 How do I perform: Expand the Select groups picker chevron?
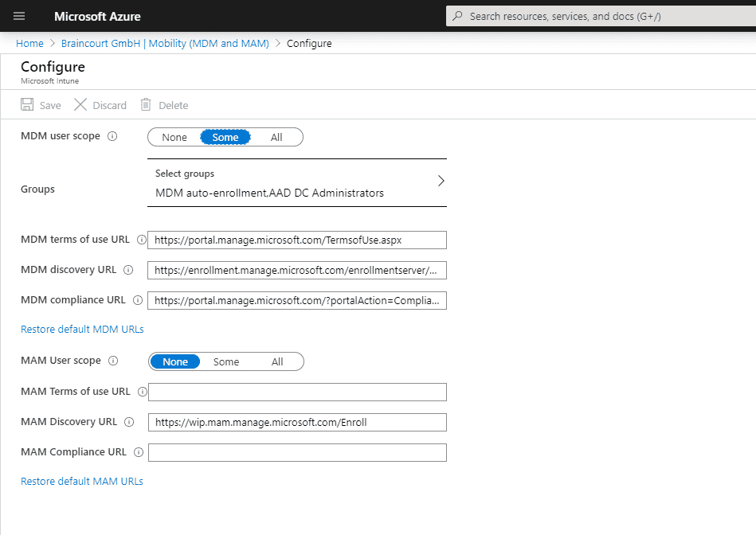[x=441, y=180]
